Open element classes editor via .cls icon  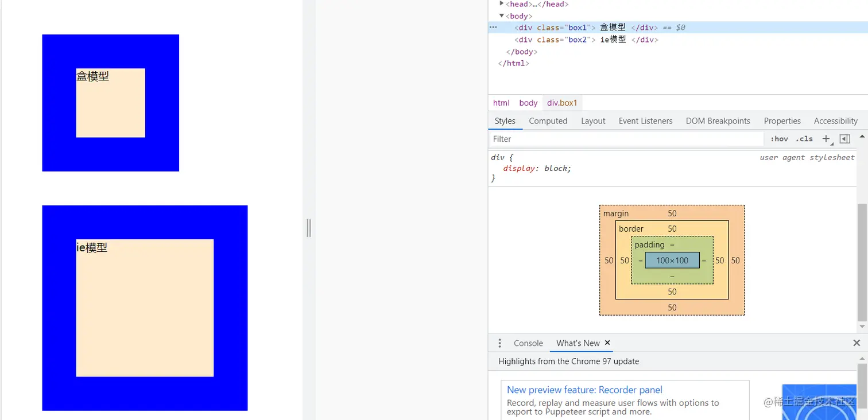(804, 138)
